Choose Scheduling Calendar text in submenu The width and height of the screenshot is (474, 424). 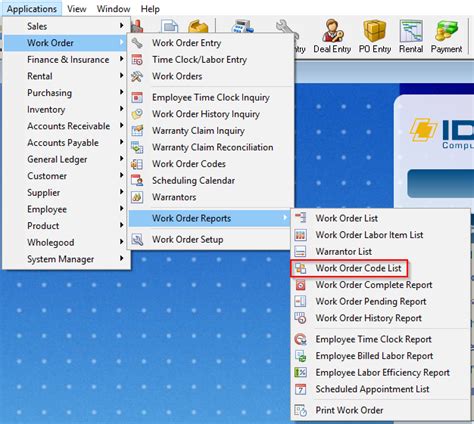(193, 181)
